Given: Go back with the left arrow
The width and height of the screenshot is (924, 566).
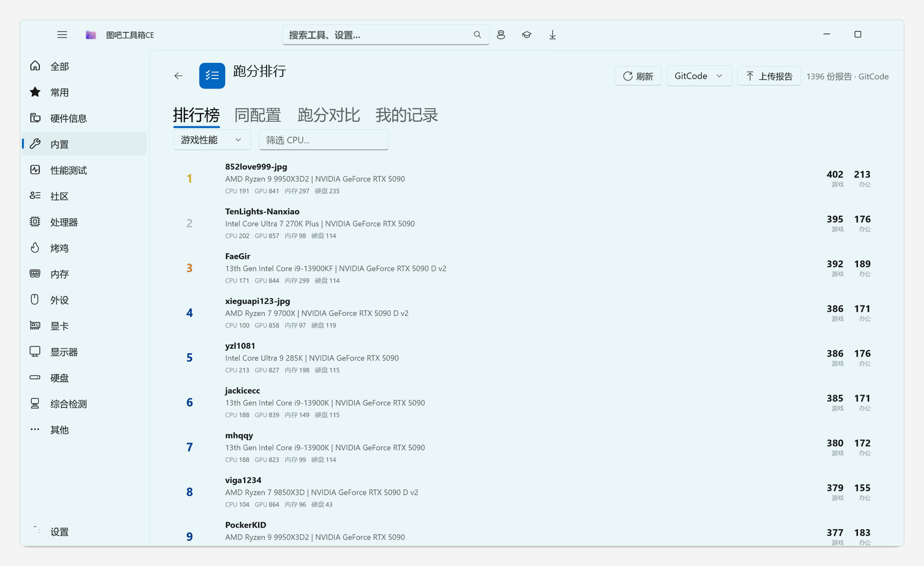Looking at the screenshot, I should coord(178,76).
